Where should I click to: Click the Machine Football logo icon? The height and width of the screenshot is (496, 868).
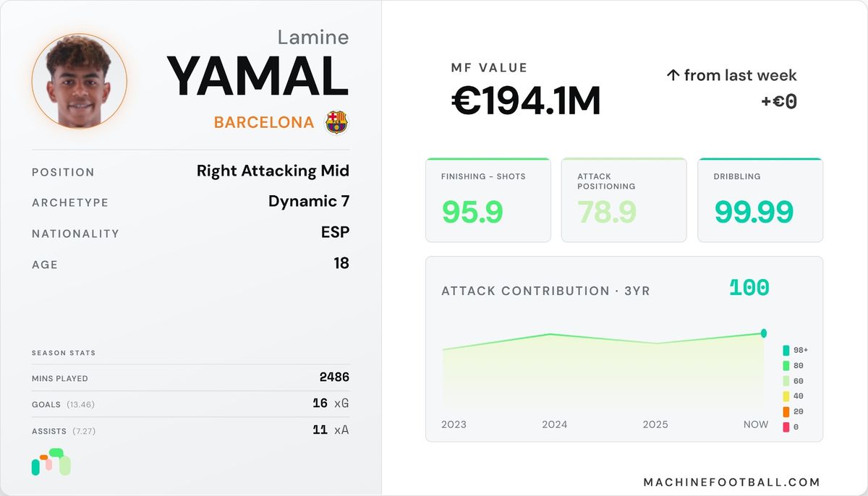point(51,462)
